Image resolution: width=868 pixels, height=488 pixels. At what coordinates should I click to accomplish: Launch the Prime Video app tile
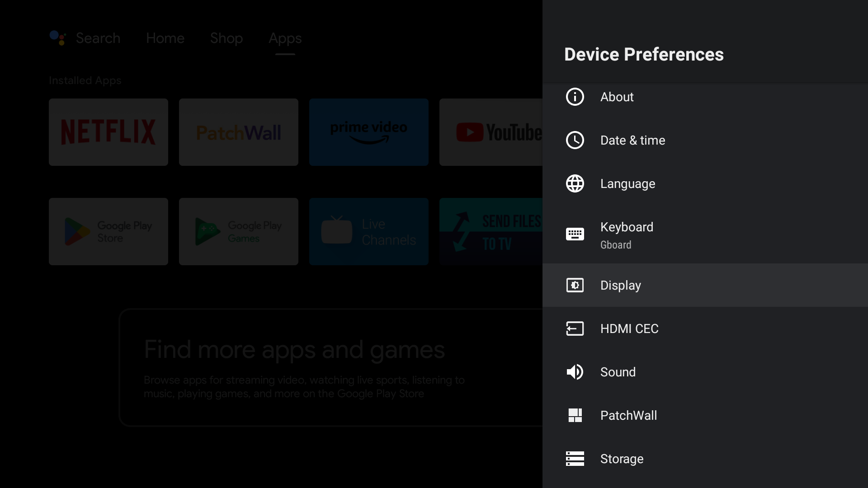coord(369,132)
